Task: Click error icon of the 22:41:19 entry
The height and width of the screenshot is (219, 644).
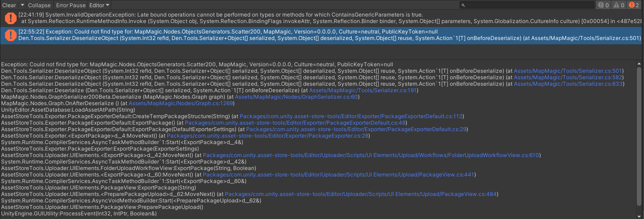Action: 10,18
